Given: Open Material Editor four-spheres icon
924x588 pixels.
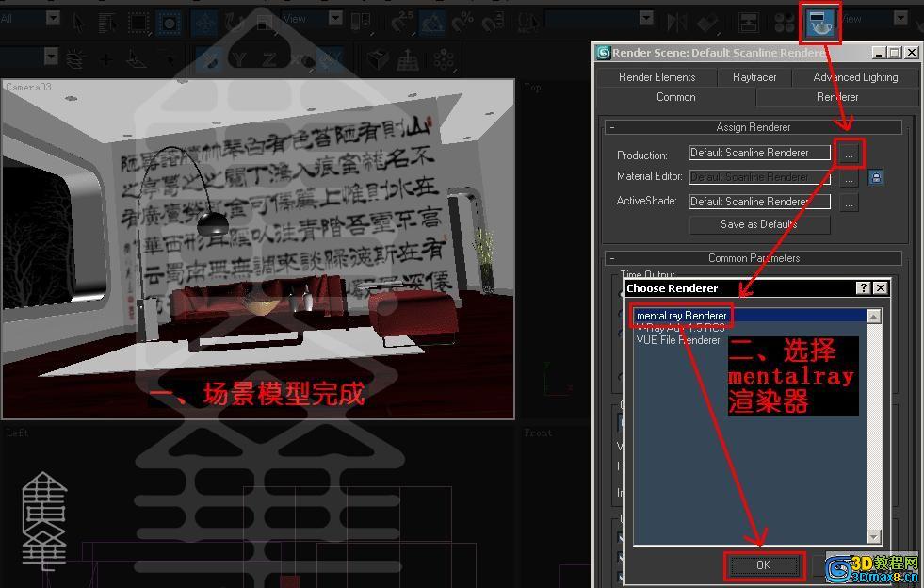Looking at the screenshot, I should click(x=785, y=23).
